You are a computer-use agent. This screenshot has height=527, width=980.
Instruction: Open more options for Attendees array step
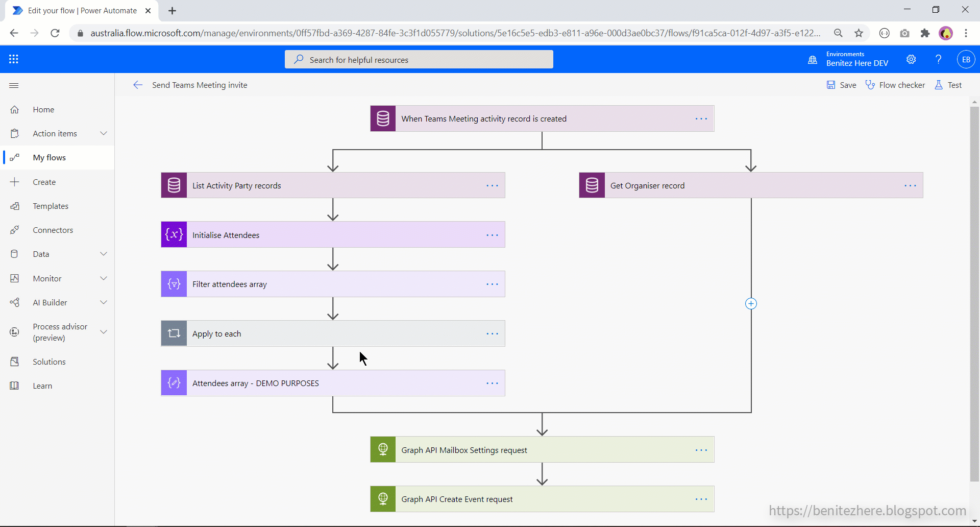click(492, 383)
